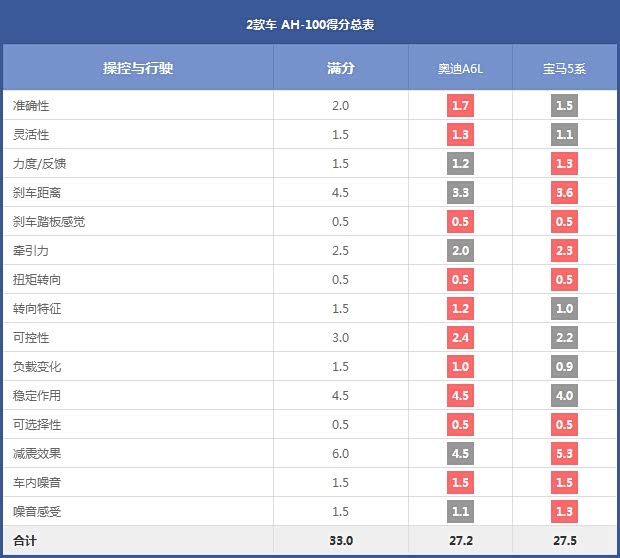Click the 负载变化 row label
This screenshot has height=558, width=620.
click(x=37, y=367)
